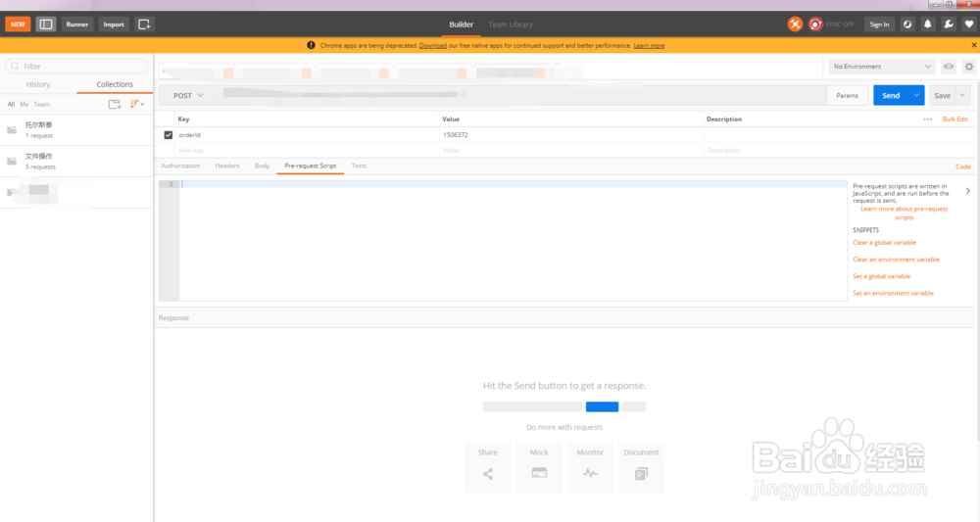Open the POST method dropdown
This screenshot has height=522, width=980.
pyautogui.click(x=188, y=96)
